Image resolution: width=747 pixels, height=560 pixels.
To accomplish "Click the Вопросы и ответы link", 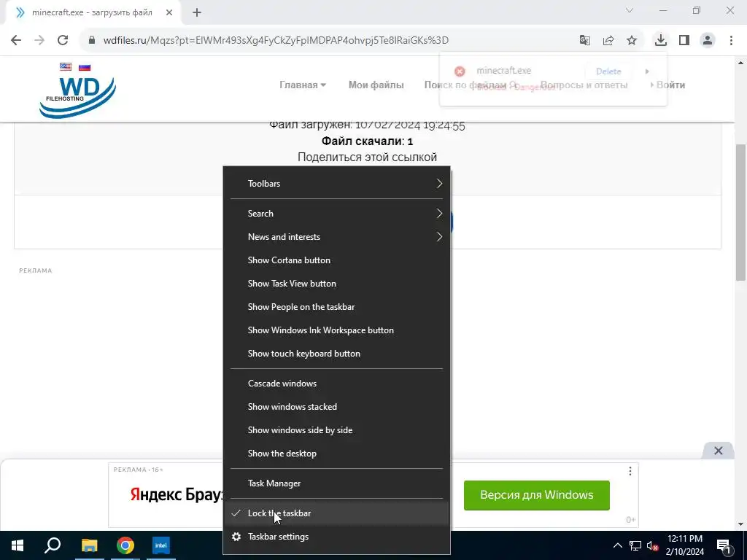I will [x=584, y=85].
